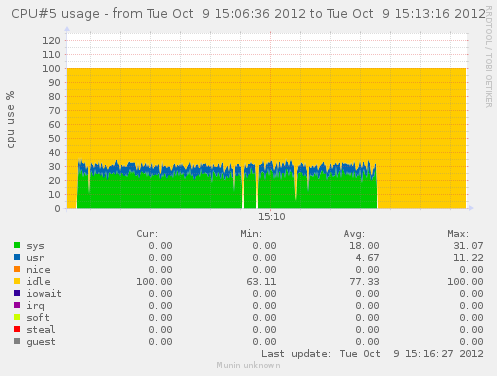497x376 pixels.
Task: Click the sys average value 18.00
Action: pos(364,246)
